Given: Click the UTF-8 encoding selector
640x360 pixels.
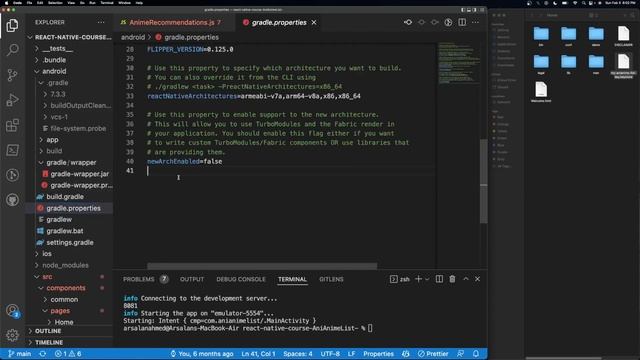Looking at the screenshot, I should pyautogui.click(x=330, y=354).
